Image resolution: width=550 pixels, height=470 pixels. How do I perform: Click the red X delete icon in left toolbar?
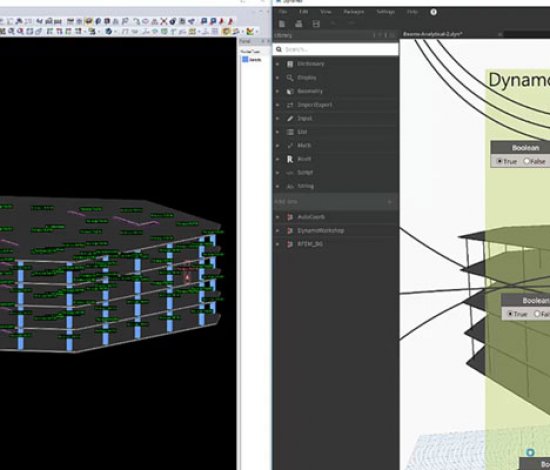tap(163, 21)
